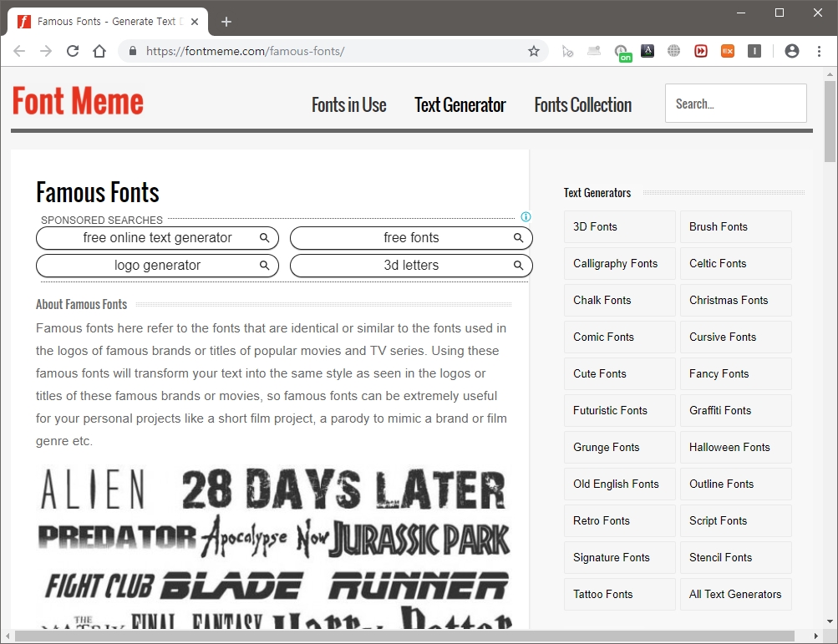The height and width of the screenshot is (644, 838).
Task: Open Signature Fonts generator
Action: pos(619,557)
